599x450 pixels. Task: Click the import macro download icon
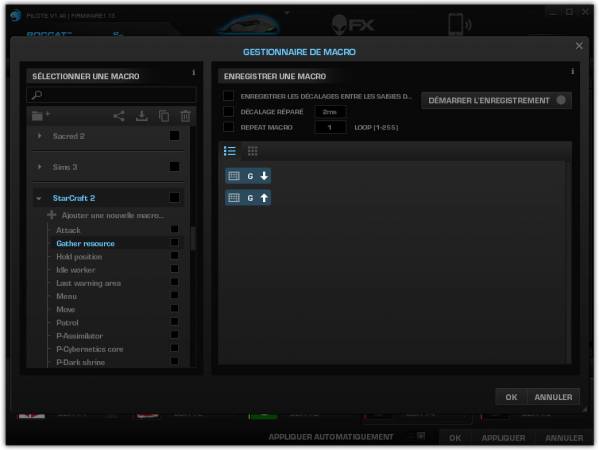coord(142,116)
